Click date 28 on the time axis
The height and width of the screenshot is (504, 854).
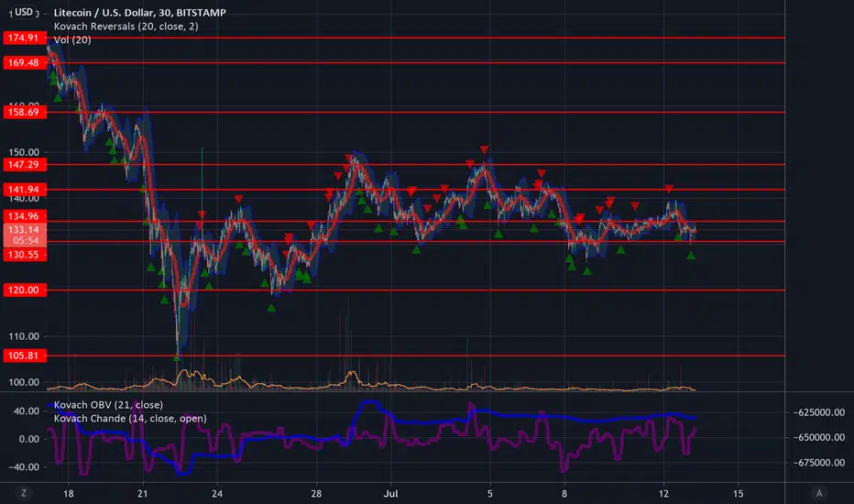(x=316, y=494)
